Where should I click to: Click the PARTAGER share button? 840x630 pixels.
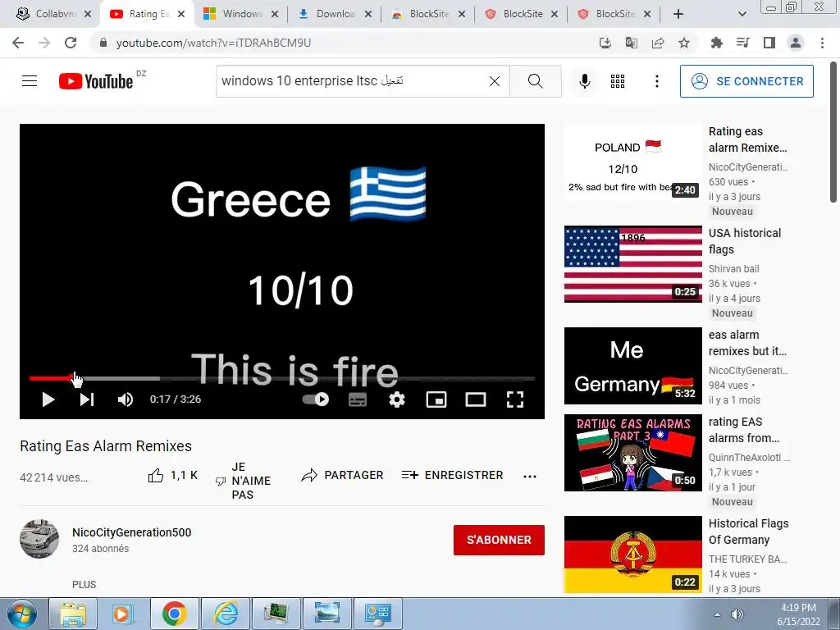coord(342,475)
